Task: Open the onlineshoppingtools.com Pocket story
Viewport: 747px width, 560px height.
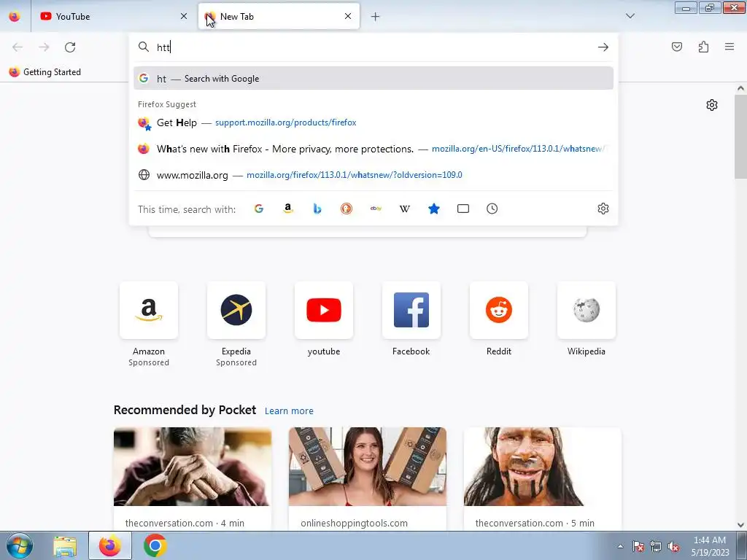Action: (x=368, y=479)
